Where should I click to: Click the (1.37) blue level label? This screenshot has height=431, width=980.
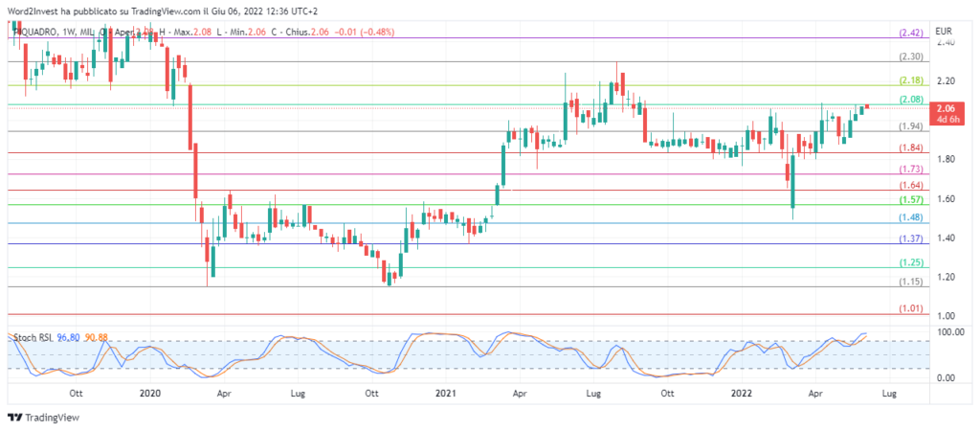910,238
